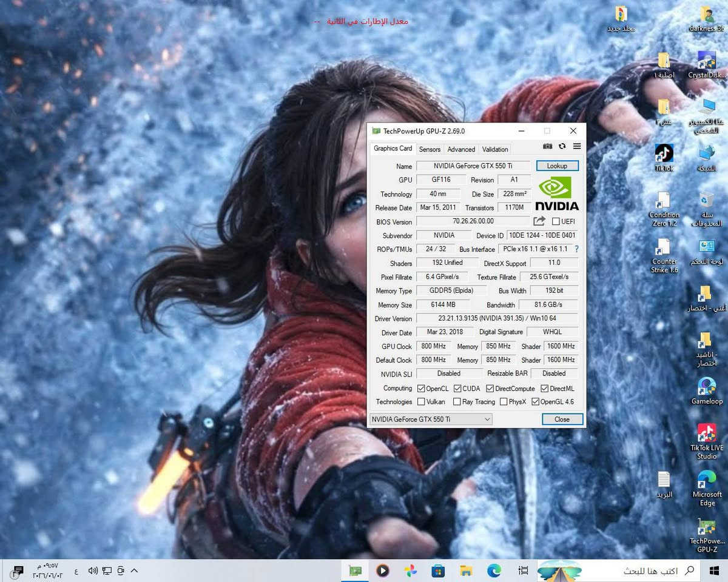Toggle the PhysX checkbox
This screenshot has width=728, height=582.
504,401
